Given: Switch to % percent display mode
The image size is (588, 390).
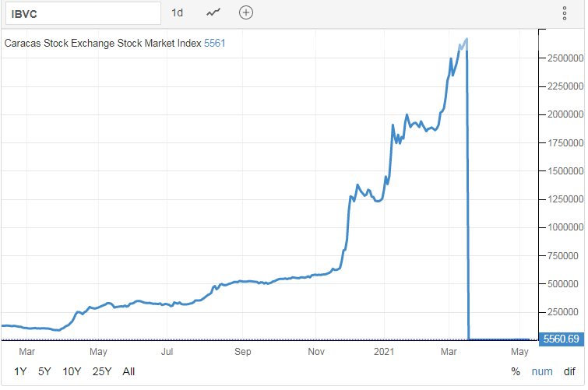Looking at the screenshot, I should tap(516, 371).
